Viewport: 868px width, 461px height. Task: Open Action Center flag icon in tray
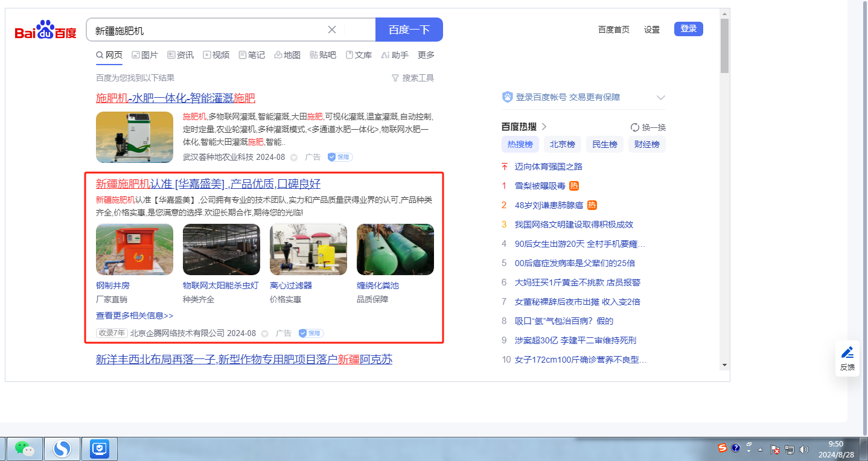point(776,450)
